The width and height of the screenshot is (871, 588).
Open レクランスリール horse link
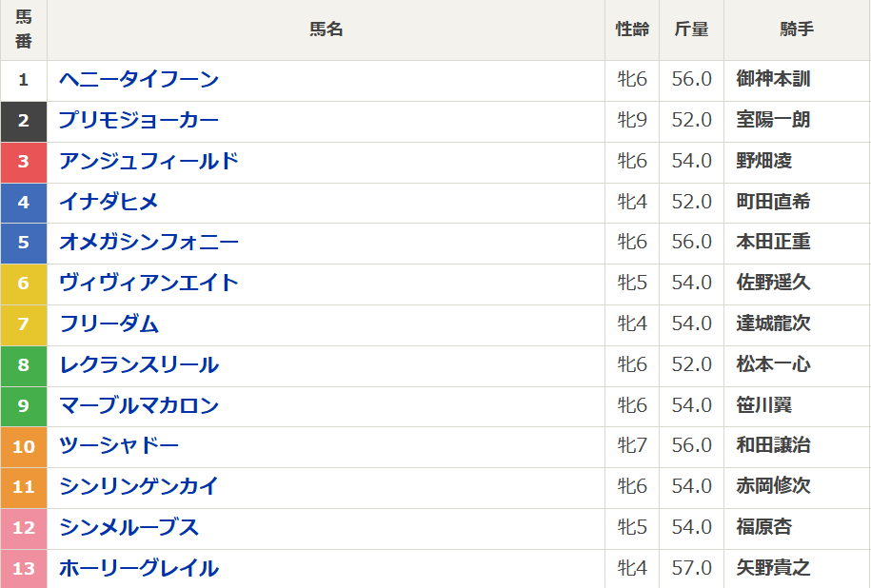coord(139,365)
